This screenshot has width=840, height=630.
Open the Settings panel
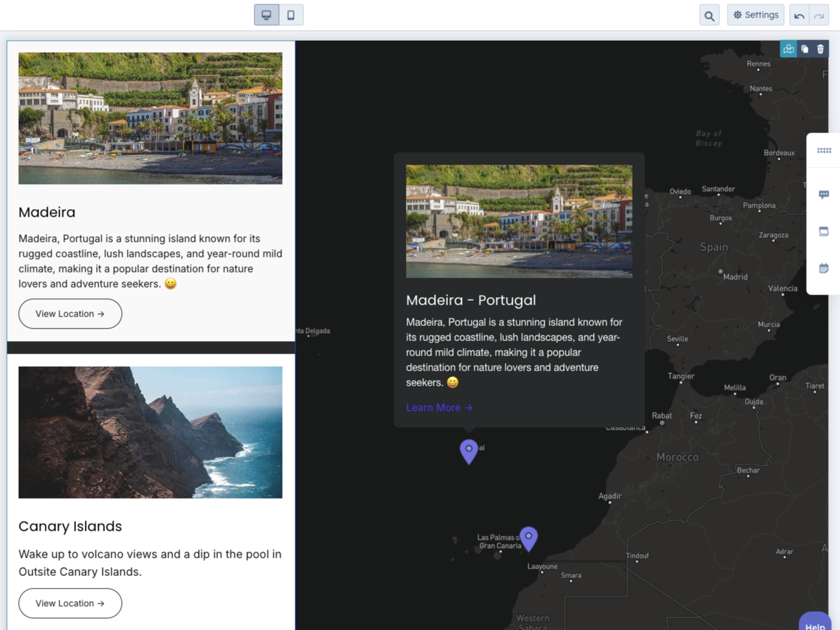click(755, 14)
